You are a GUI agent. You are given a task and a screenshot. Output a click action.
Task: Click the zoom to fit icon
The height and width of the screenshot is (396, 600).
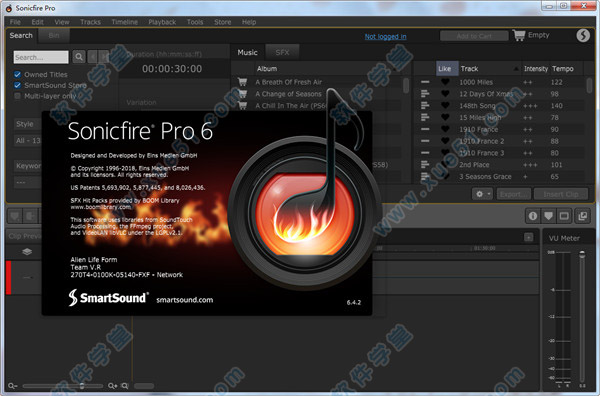coord(125,386)
